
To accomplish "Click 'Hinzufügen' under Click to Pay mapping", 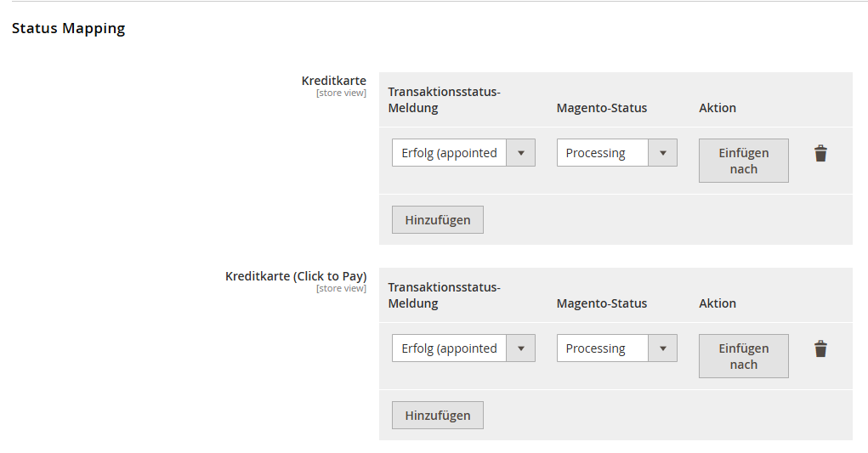I will [437, 416].
